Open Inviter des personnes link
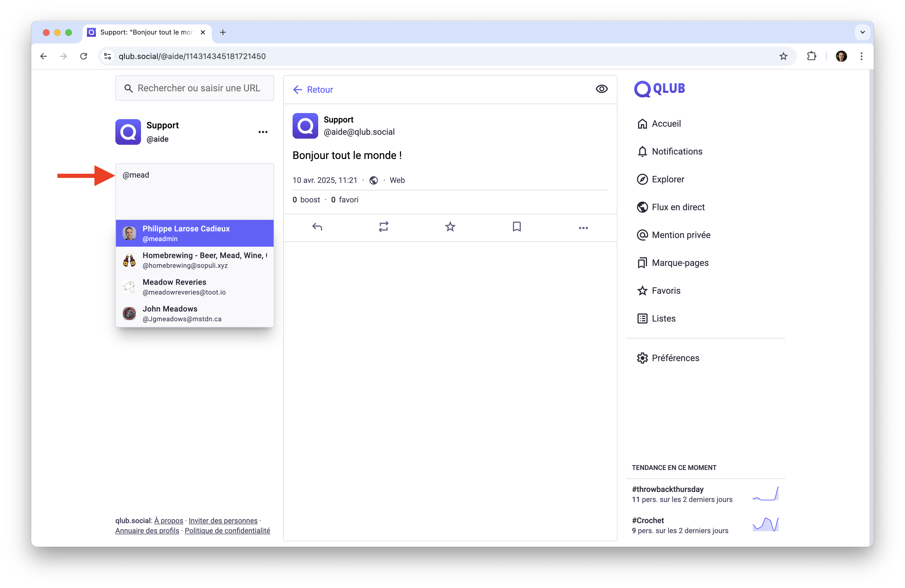Image resolution: width=905 pixels, height=588 pixels. click(223, 520)
